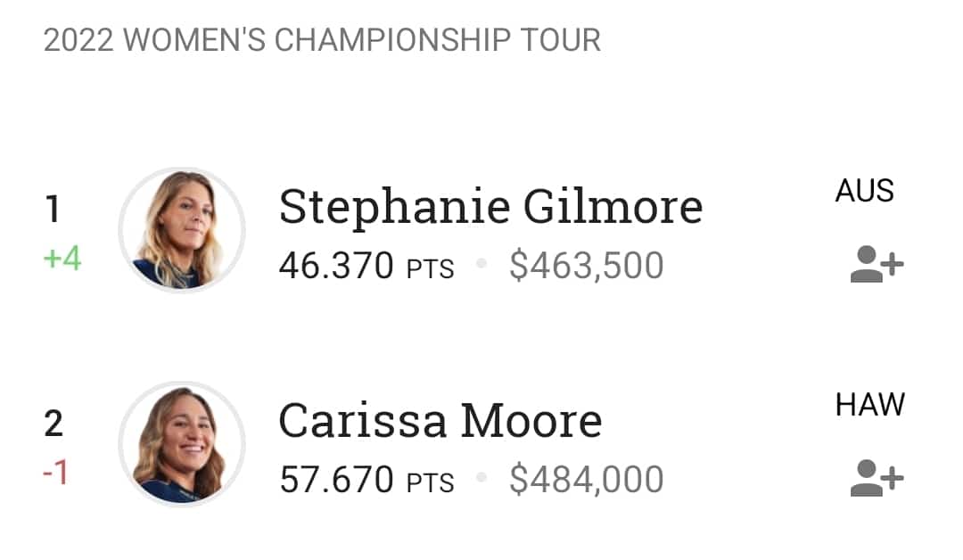Click the PTS label beside 46.370
The width and height of the screenshot is (963, 560).
430,268
